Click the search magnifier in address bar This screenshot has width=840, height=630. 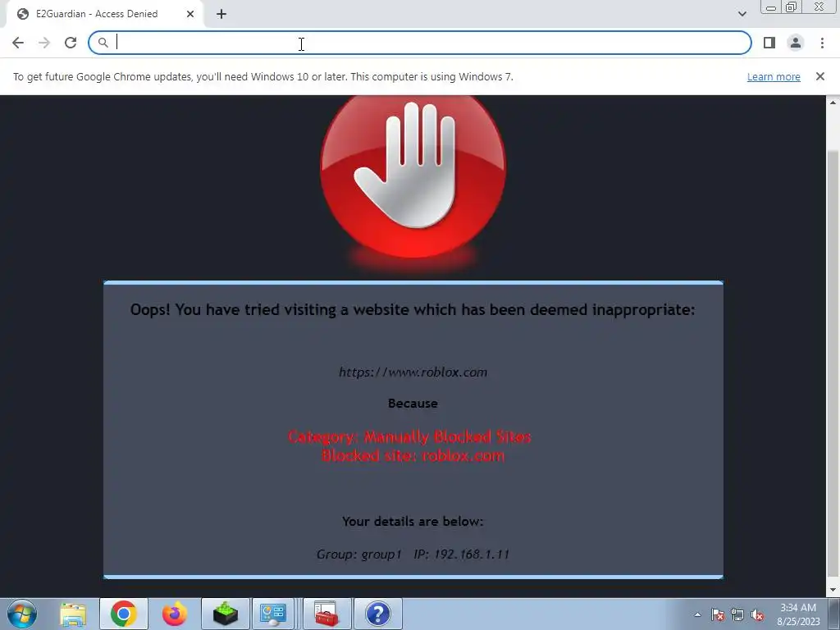coord(103,43)
